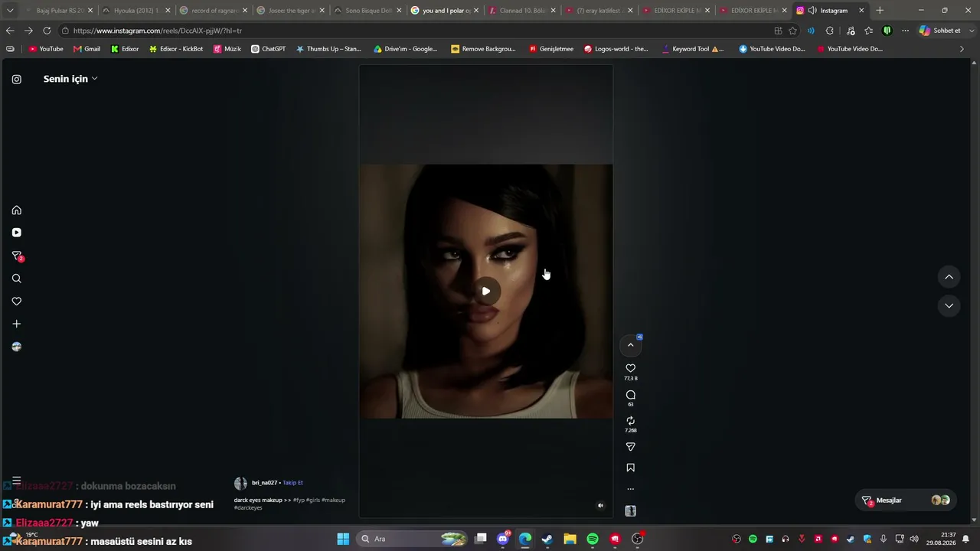Mute the Instagram tab via its speaker icon
The image size is (980, 551).
(x=812, y=11)
